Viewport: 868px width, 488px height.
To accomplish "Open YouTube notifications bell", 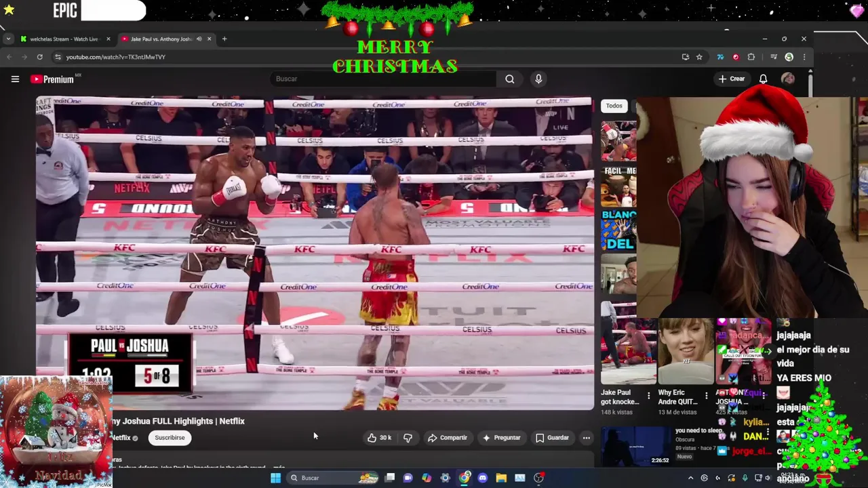I will point(763,79).
